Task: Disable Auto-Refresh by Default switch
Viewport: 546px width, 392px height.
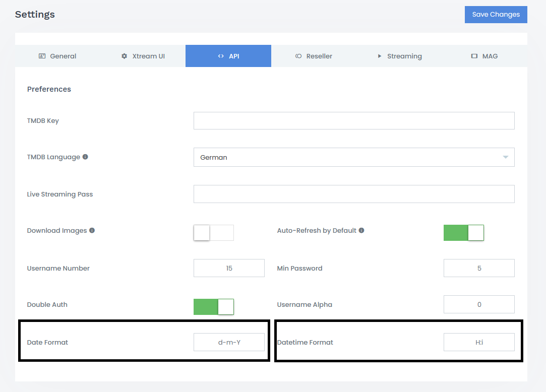Action: point(464,233)
